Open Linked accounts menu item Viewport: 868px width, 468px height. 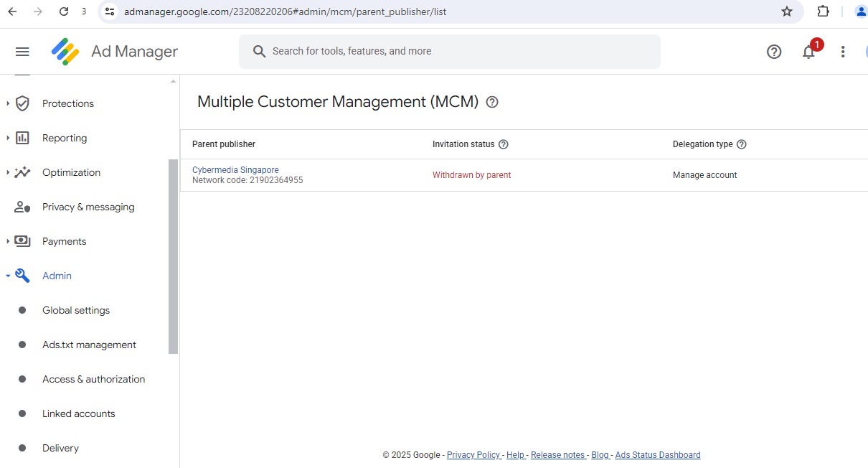coord(78,413)
